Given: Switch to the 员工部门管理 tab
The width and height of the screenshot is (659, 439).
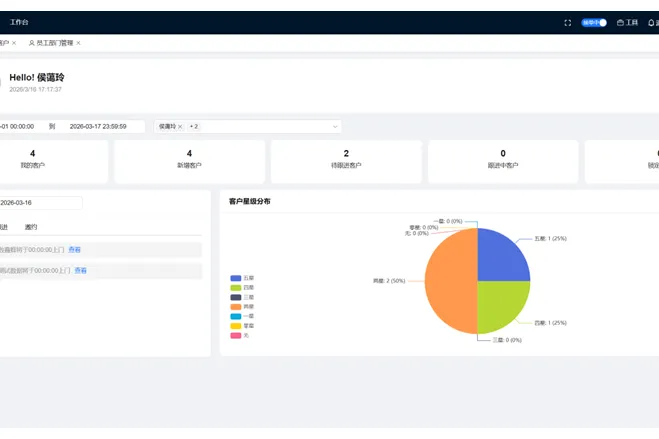Looking at the screenshot, I should pyautogui.click(x=54, y=43).
